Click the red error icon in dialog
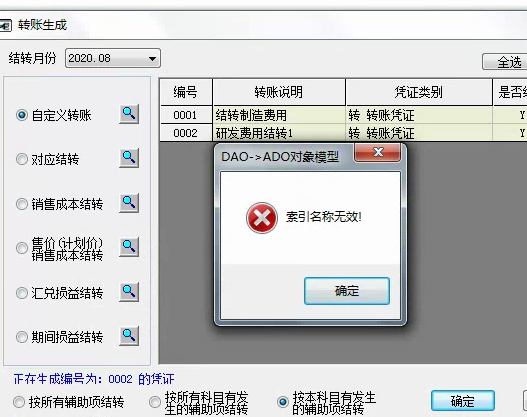 [262, 218]
